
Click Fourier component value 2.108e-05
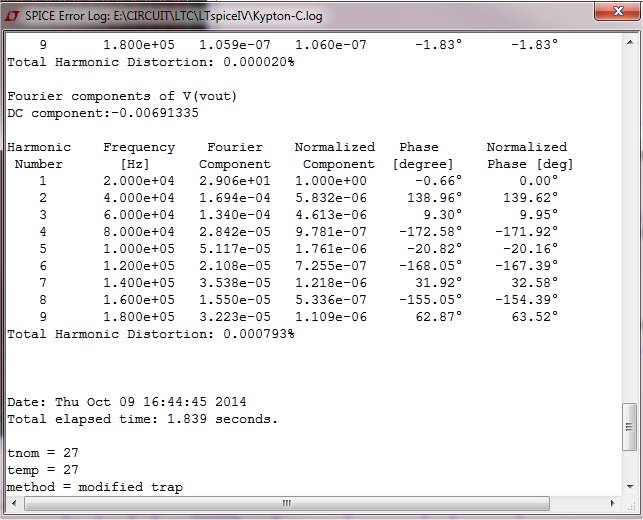[235, 266]
